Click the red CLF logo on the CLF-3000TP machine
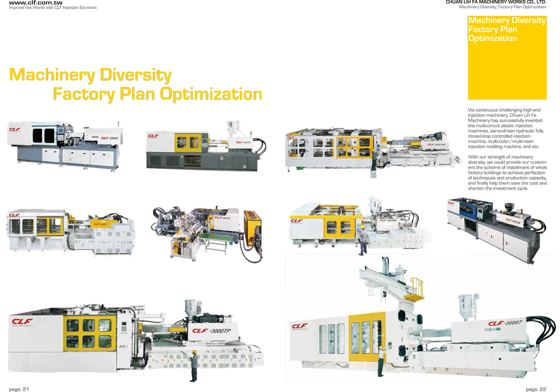Viewport: 560px width, 392px height. pyautogui.click(x=22, y=321)
